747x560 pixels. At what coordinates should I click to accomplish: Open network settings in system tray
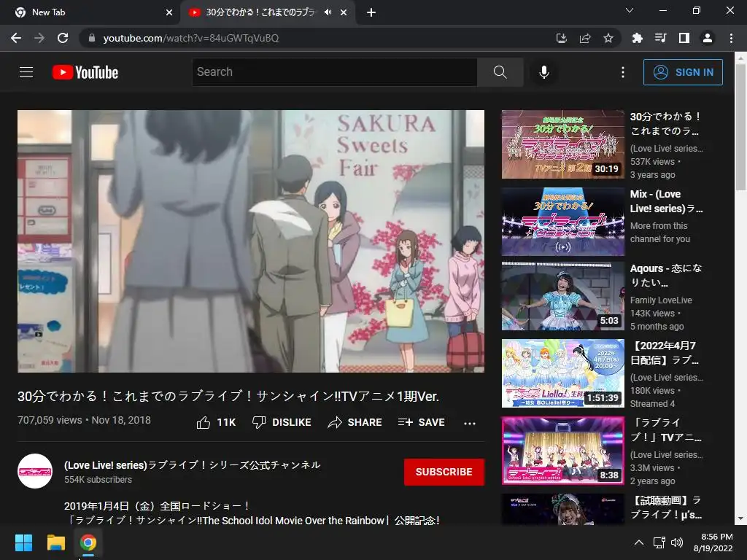click(x=659, y=542)
